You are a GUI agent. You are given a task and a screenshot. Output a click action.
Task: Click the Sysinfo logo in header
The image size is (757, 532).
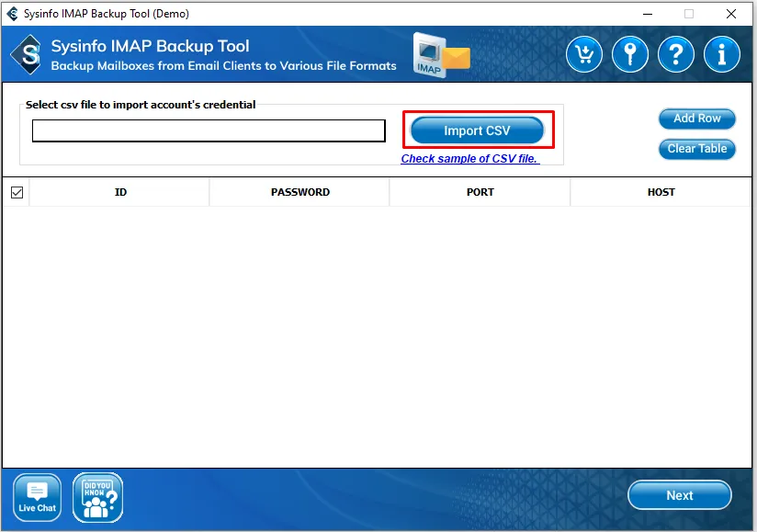pos(27,56)
